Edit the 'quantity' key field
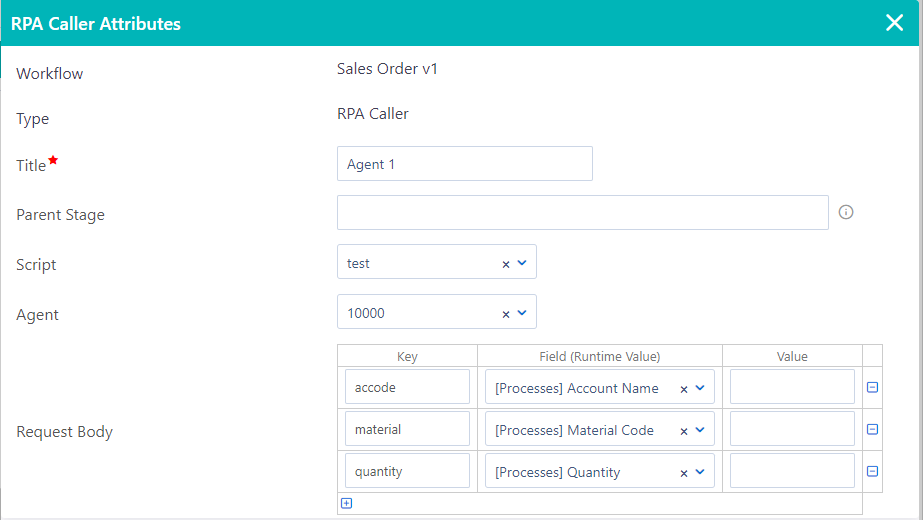923x520 pixels. coord(407,471)
